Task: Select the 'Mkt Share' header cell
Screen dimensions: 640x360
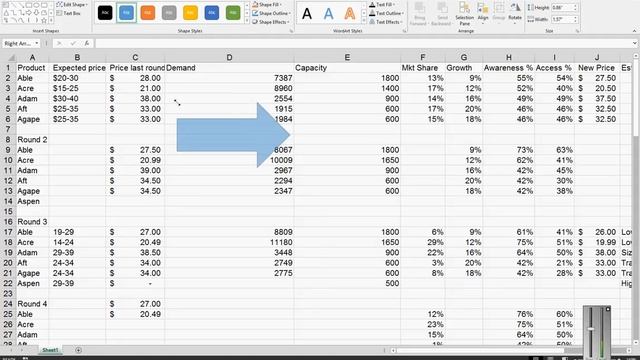Action: (x=422, y=68)
